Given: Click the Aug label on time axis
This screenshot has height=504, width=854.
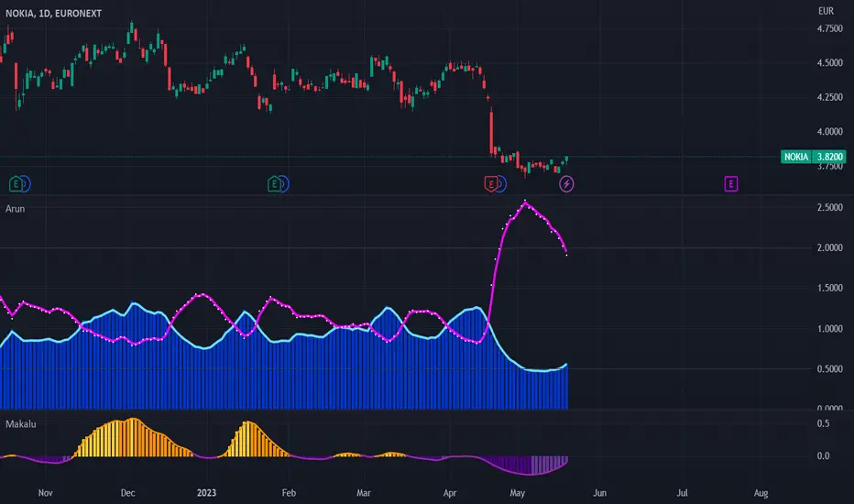Looking at the screenshot, I should pyautogui.click(x=761, y=493).
